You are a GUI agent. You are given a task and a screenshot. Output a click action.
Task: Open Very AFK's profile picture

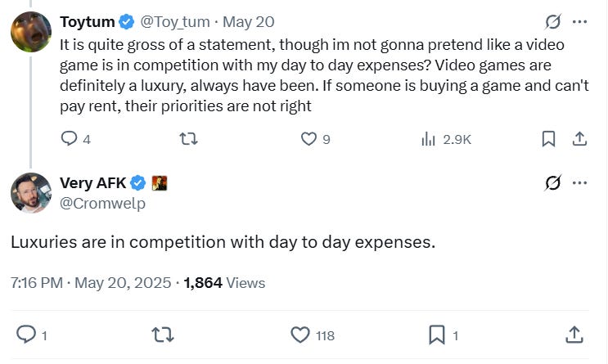click(31, 194)
